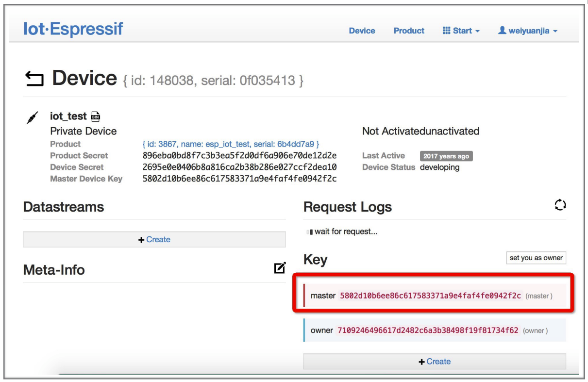Open the Start dropdown menu
Viewport: 588px width, 382px height.
coord(462,31)
